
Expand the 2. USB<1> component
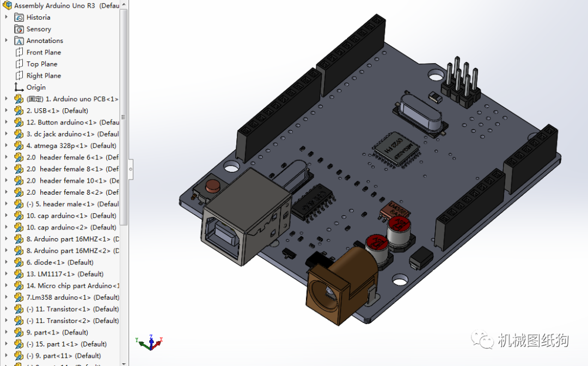[6, 110]
